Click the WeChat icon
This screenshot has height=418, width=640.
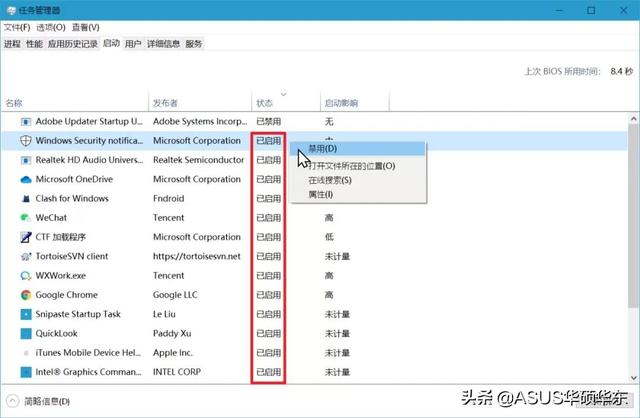[26, 218]
